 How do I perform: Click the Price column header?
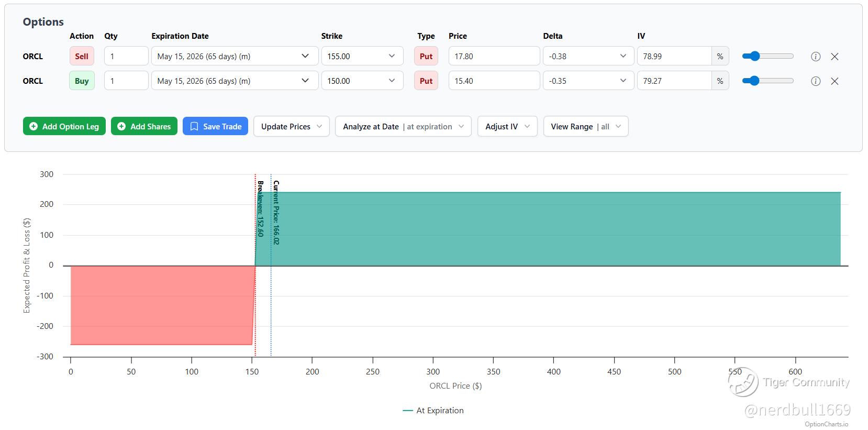click(458, 36)
